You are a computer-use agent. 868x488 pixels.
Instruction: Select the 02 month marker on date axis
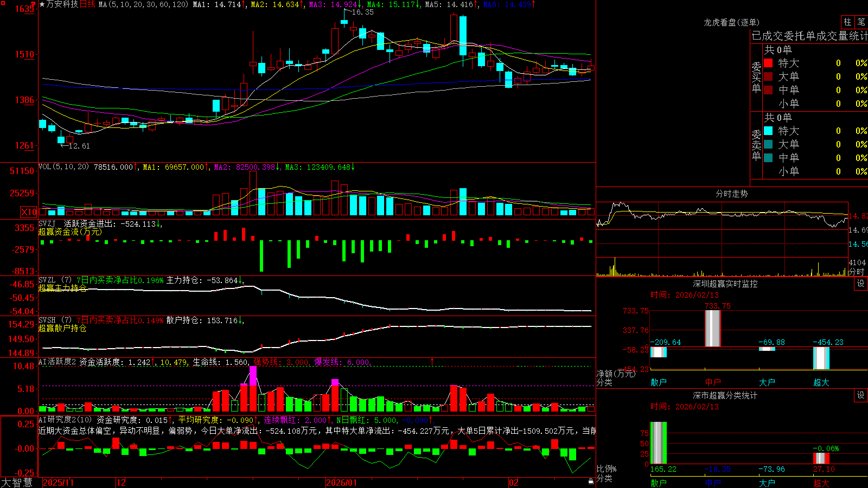tap(514, 483)
